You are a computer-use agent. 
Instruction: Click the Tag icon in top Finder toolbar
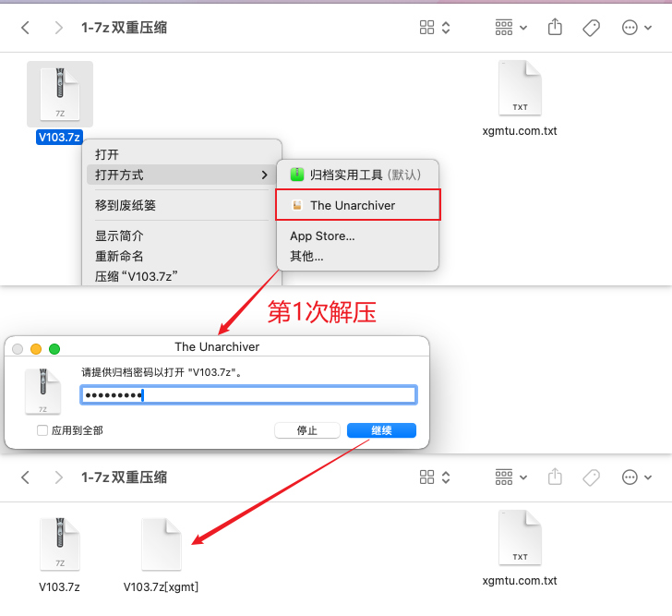click(591, 28)
